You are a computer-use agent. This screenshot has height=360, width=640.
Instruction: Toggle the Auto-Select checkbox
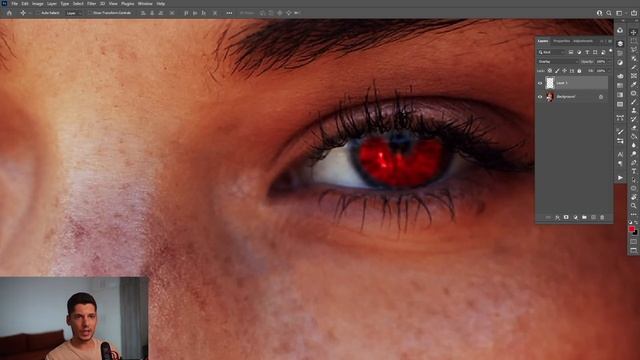38,13
